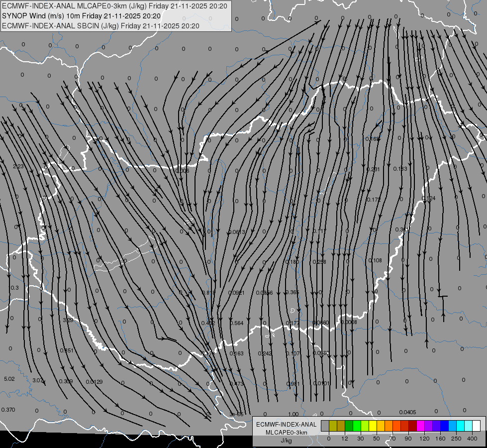Click the map value '0.242'
The image size is (487, 448).
tap(265, 353)
